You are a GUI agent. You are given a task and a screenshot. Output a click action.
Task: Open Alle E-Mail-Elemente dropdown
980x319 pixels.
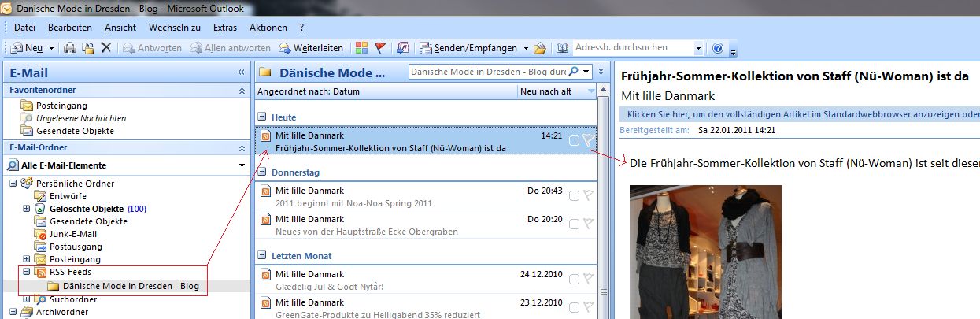(x=242, y=165)
